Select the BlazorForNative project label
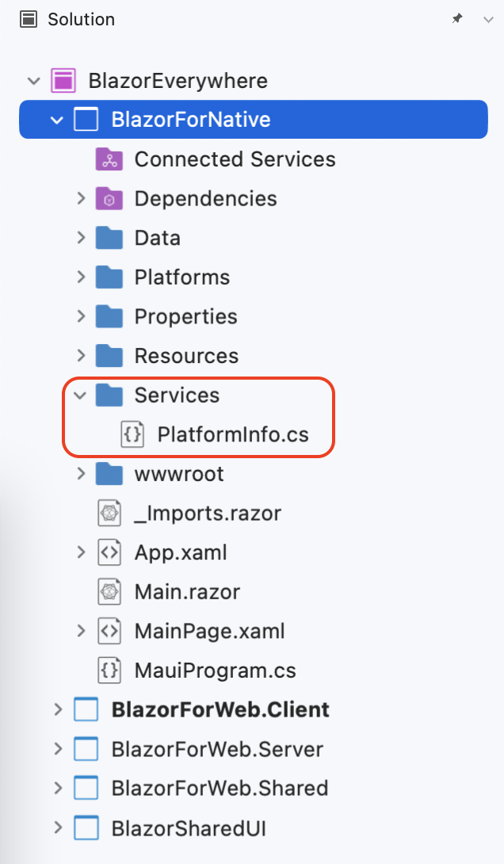 pos(191,120)
